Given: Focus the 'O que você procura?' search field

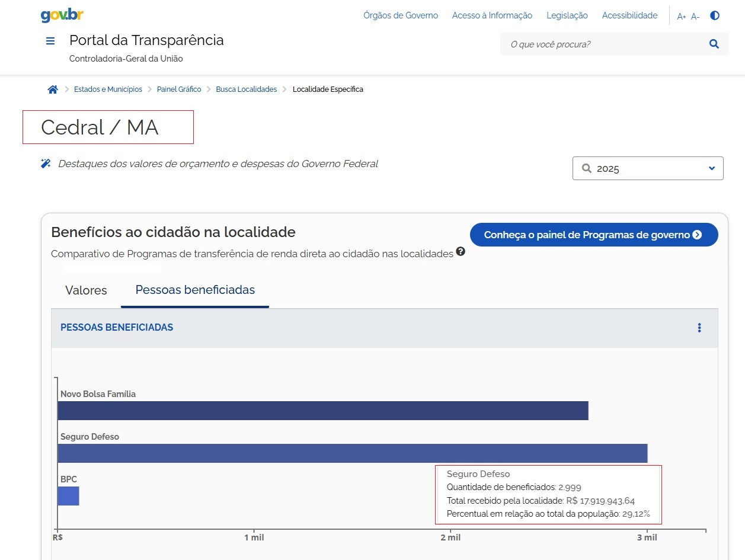Looking at the screenshot, I should pos(602,44).
